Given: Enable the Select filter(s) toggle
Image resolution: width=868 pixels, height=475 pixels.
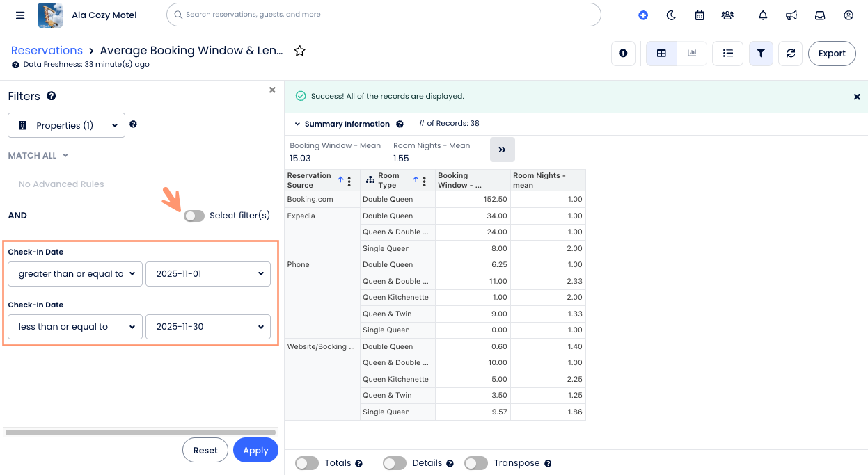Looking at the screenshot, I should [194, 216].
